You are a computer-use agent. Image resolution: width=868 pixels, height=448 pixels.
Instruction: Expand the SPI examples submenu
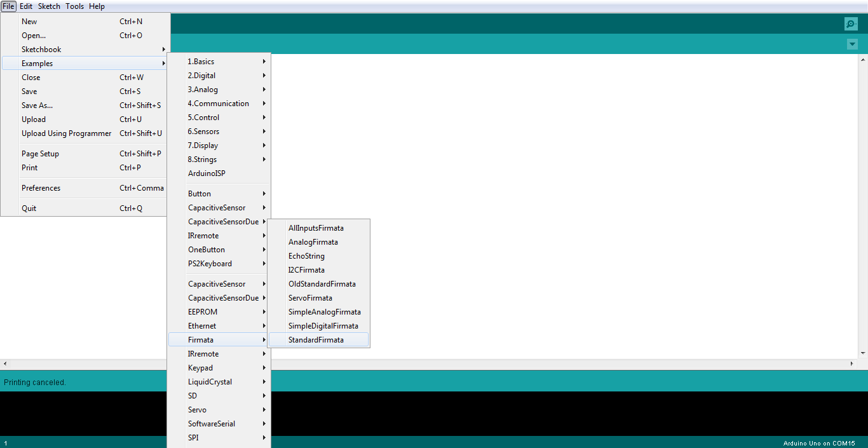coord(193,437)
